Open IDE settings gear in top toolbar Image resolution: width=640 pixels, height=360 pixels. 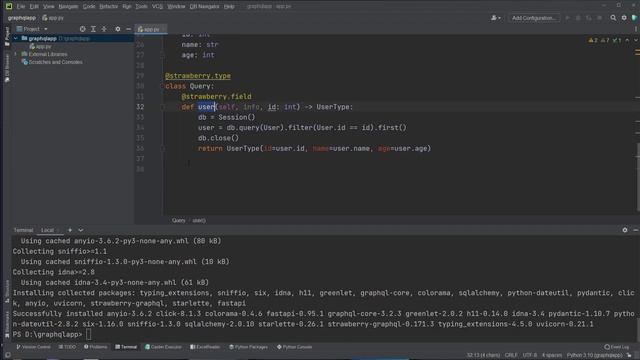click(x=624, y=18)
